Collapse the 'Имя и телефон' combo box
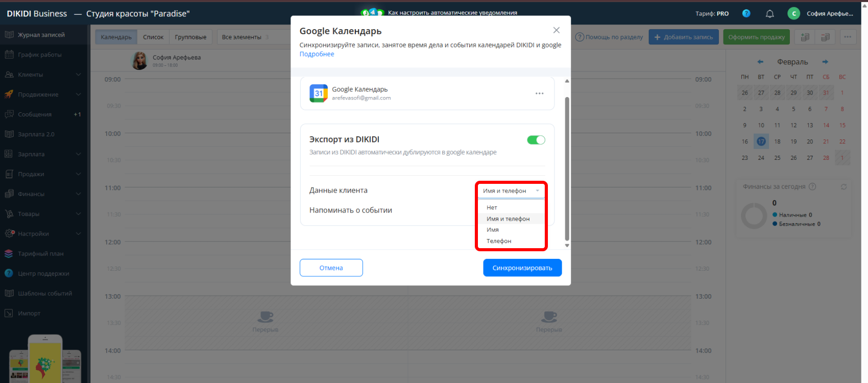The height and width of the screenshot is (383, 868). click(511, 191)
